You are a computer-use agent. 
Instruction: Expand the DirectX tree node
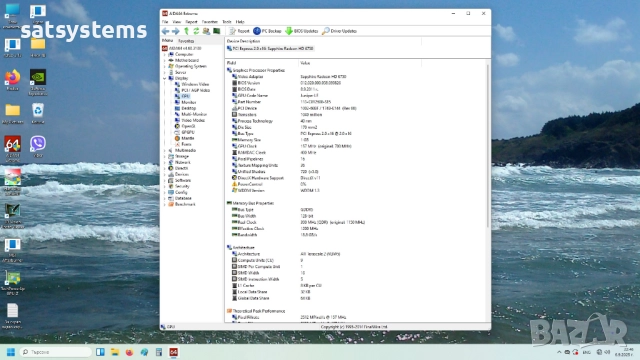(x=165, y=168)
